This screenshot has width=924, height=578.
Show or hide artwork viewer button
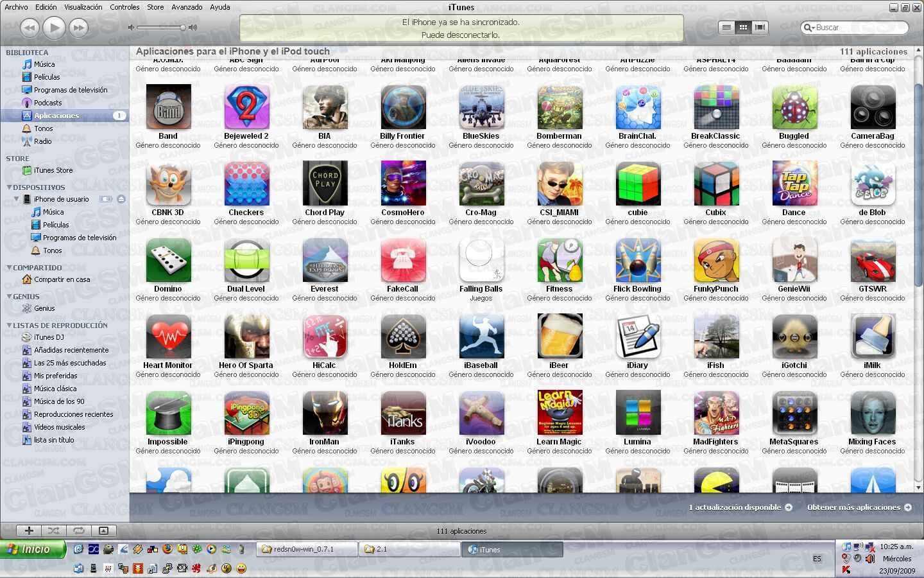point(103,530)
